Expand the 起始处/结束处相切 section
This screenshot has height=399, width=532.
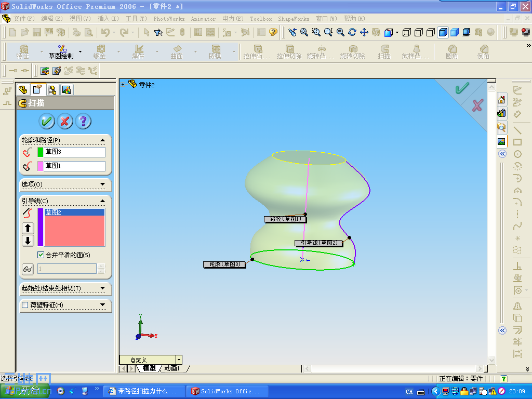pos(102,288)
